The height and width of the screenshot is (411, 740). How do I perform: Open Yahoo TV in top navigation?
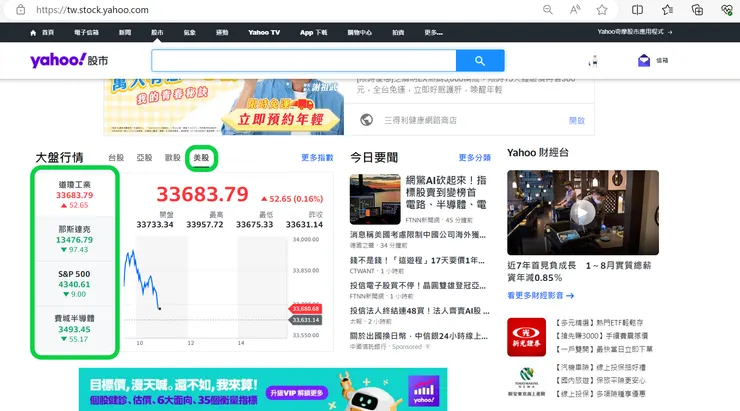point(264,33)
